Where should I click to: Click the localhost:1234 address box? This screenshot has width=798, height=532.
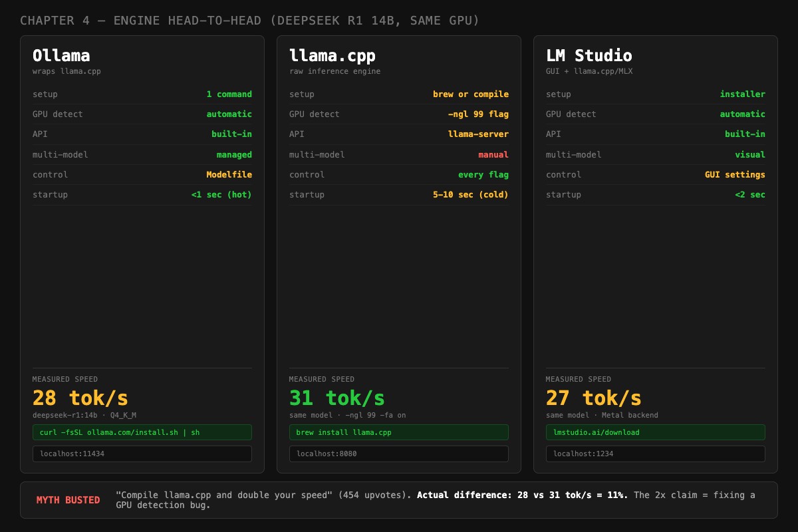click(656, 454)
